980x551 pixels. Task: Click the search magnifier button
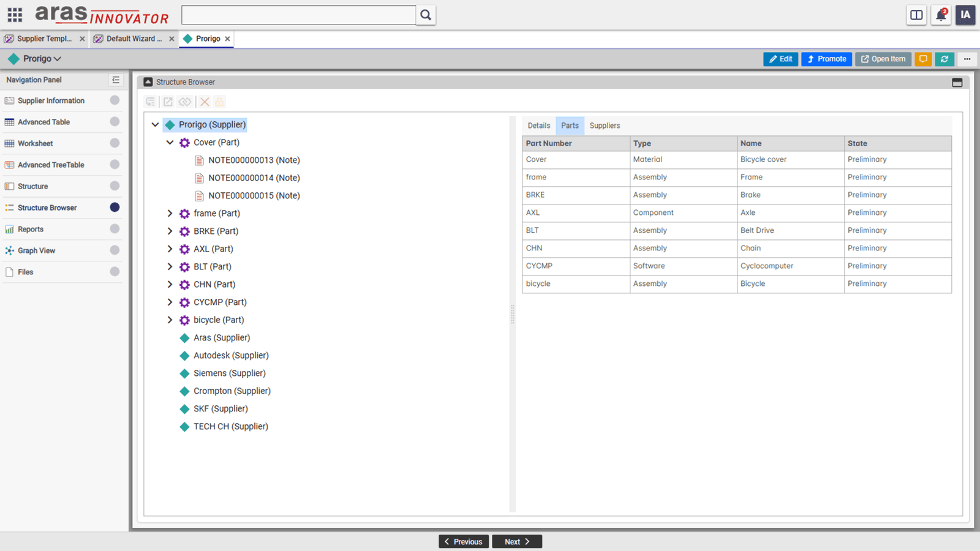point(426,15)
